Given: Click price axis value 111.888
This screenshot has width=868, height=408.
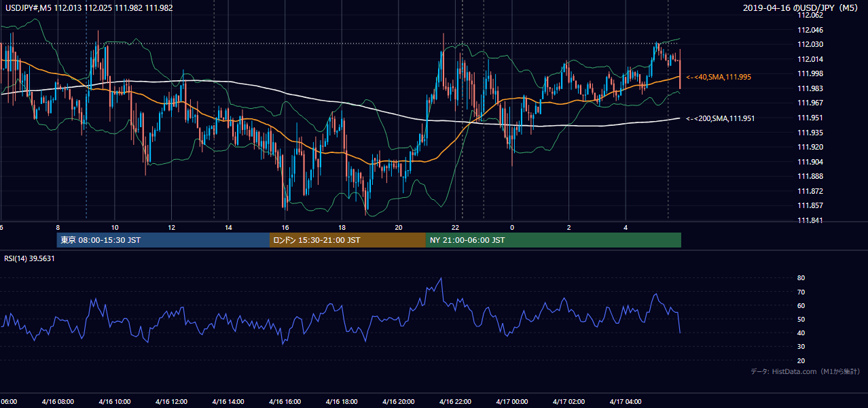Looking at the screenshot, I should [810, 176].
